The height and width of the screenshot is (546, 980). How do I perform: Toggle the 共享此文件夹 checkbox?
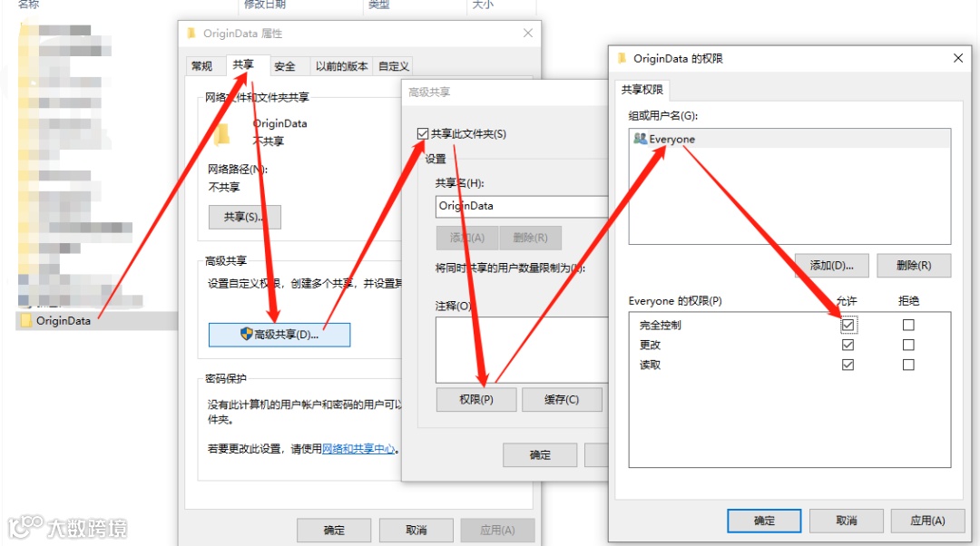tap(423, 133)
